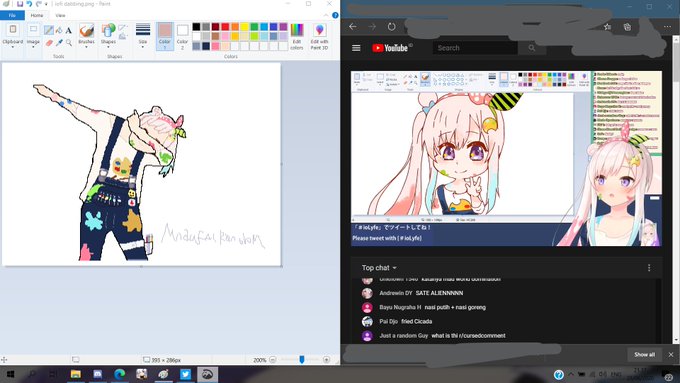
Task: Reload the browser page
Action: pos(392,26)
